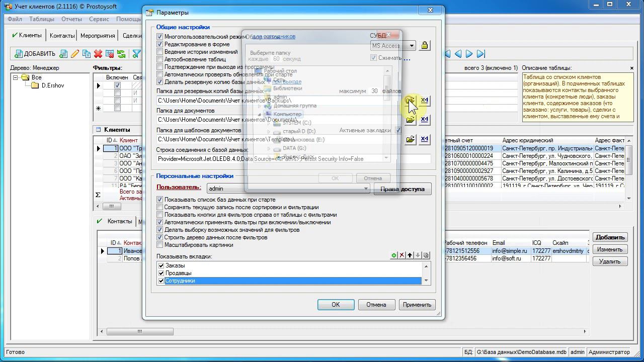Move selected tab down with arrow icon
Image resolution: width=644 pixels, height=362 pixels.
pyautogui.click(x=418, y=255)
